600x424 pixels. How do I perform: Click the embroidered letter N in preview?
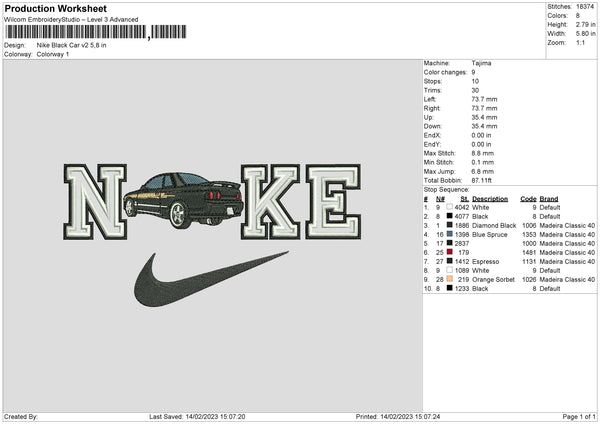(95, 202)
